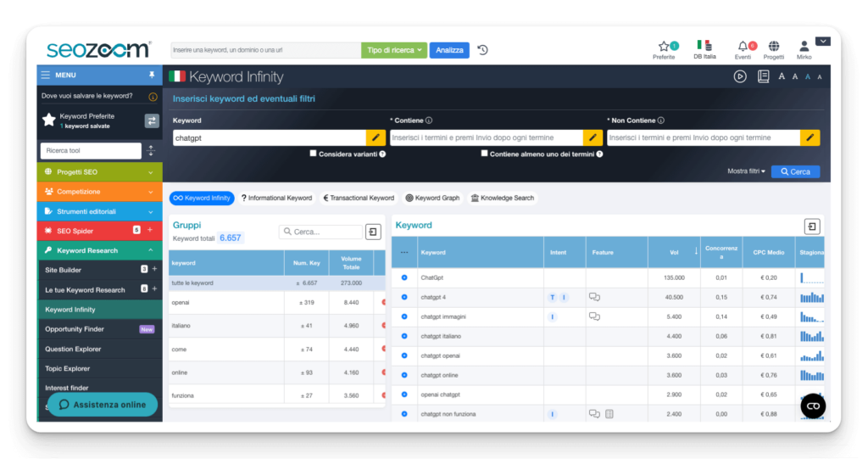Open Assistenza online chat button
Viewport: 868px width, 459px height.
tap(103, 405)
